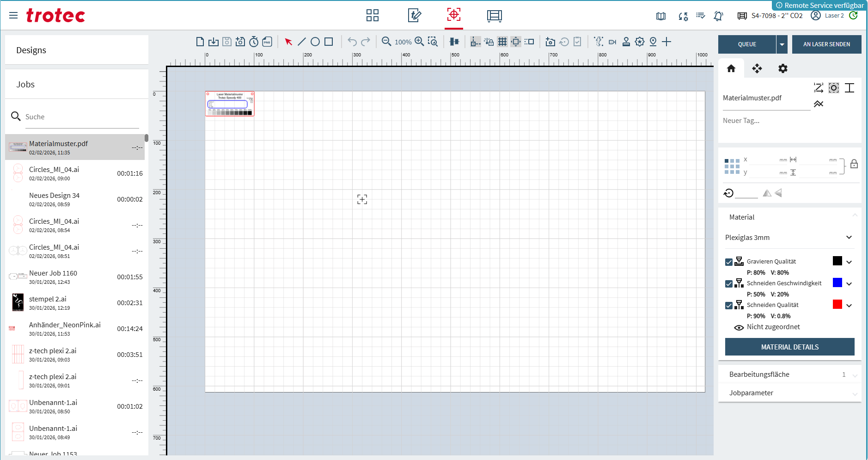Click the red Schneiden Qualität color swatch
This screenshot has height=460, width=868.
coord(837,305)
